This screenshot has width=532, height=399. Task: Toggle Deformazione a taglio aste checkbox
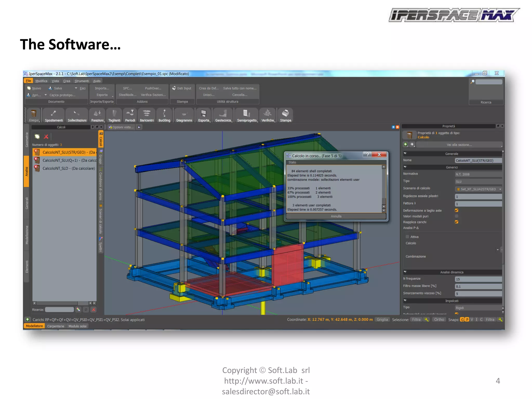[456, 210]
